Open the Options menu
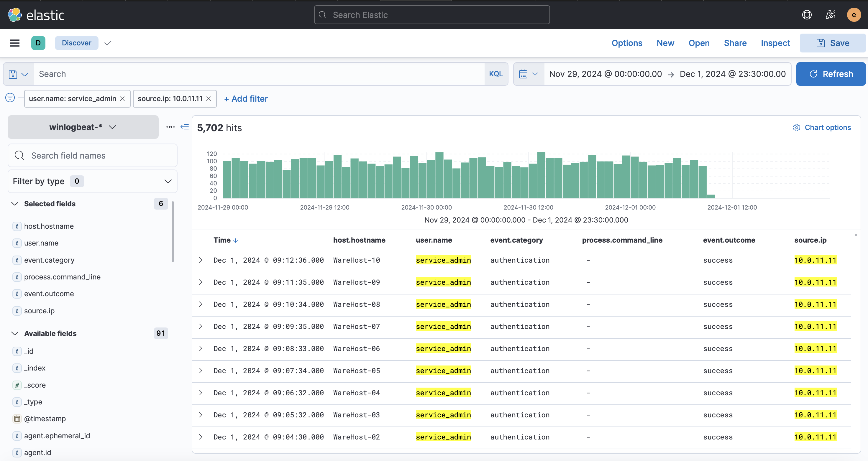Image resolution: width=868 pixels, height=461 pixels. (627, 43)
